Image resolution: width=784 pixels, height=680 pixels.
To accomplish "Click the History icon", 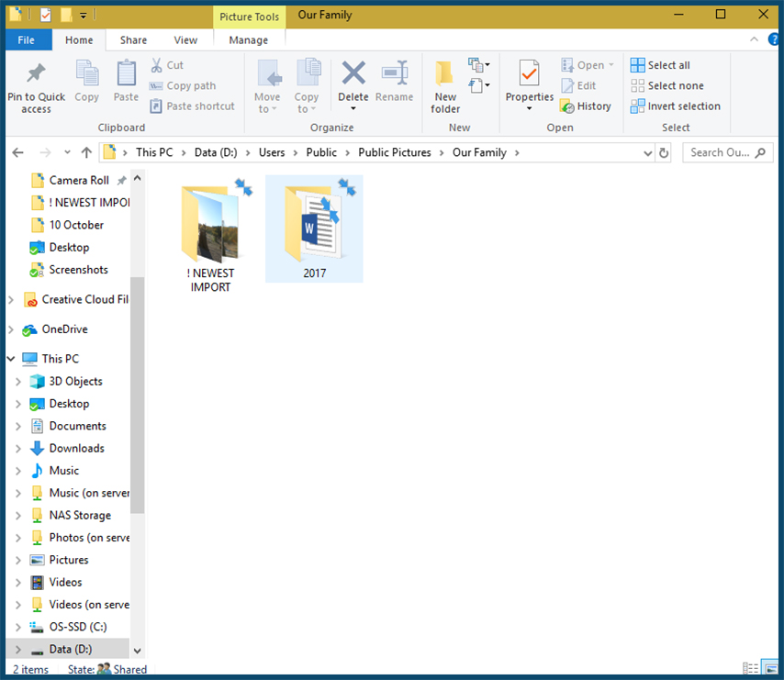I will (x=567, y=106).
